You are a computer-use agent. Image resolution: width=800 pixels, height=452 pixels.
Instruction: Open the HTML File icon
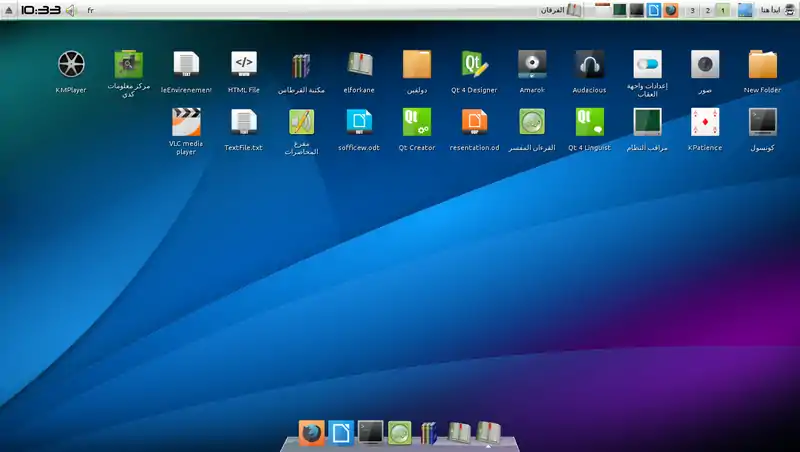click(244, 65)
